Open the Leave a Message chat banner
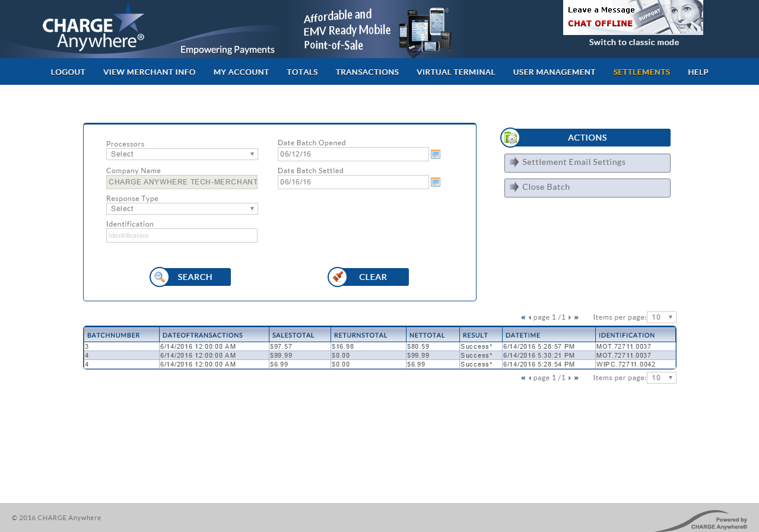 (x=633, y=17)
